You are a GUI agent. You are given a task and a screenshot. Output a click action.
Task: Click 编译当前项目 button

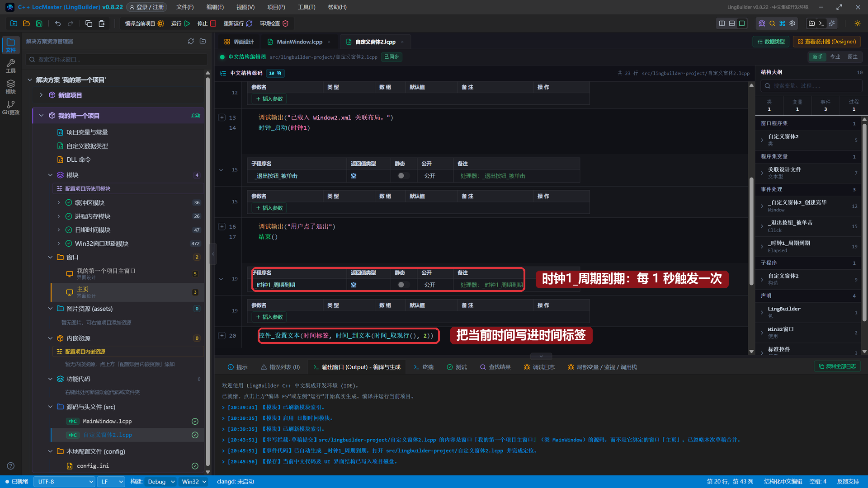point(144,23)
